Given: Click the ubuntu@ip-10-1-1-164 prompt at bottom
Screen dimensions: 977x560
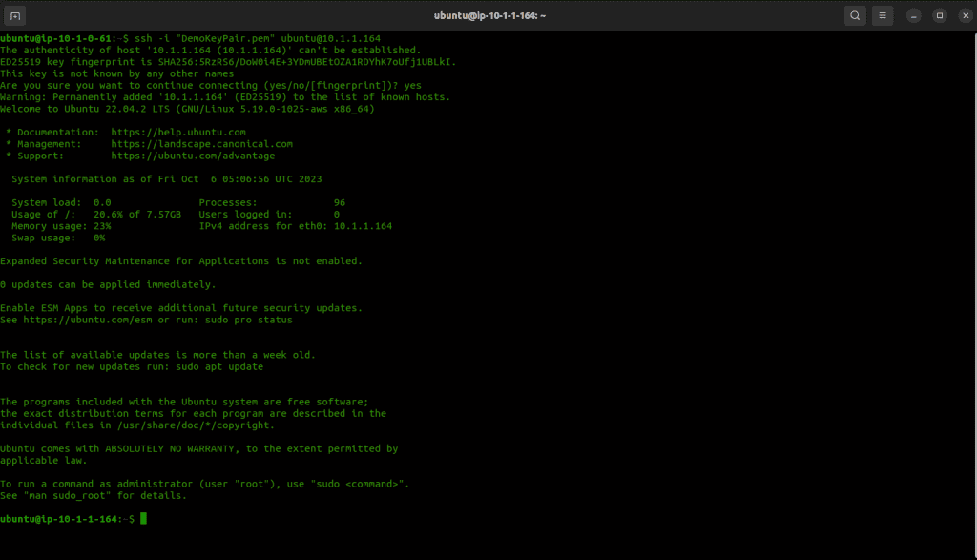Looking at the screenshot, I should (x=61, y=519).
